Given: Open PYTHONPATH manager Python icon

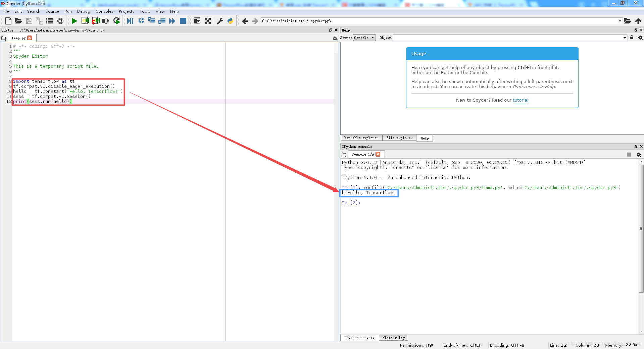Looking at the screenshot, I should (x=230, y=21).
